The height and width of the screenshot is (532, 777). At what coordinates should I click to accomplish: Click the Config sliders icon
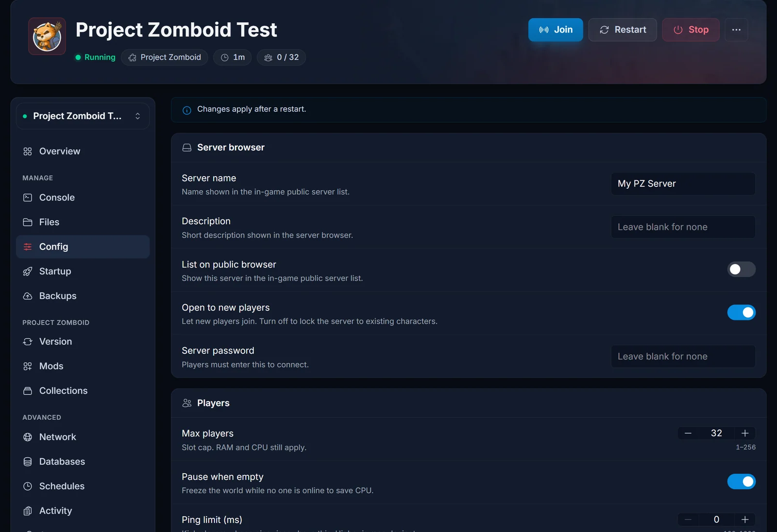tap(28, 247)
